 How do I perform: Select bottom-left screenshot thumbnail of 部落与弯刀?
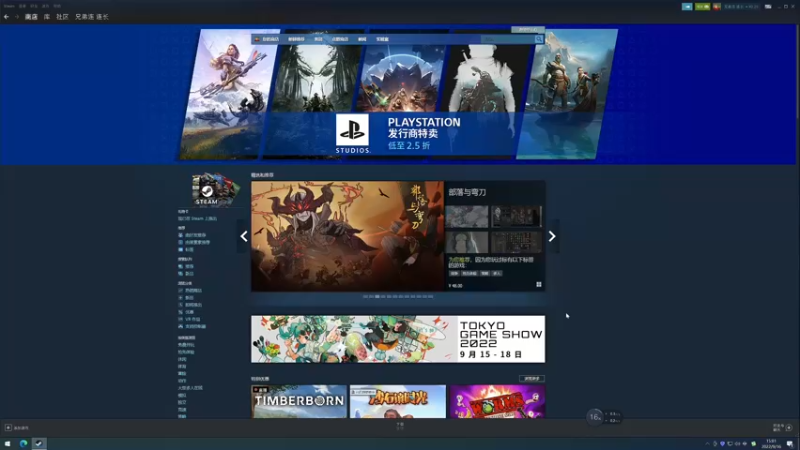pos(467,242)
